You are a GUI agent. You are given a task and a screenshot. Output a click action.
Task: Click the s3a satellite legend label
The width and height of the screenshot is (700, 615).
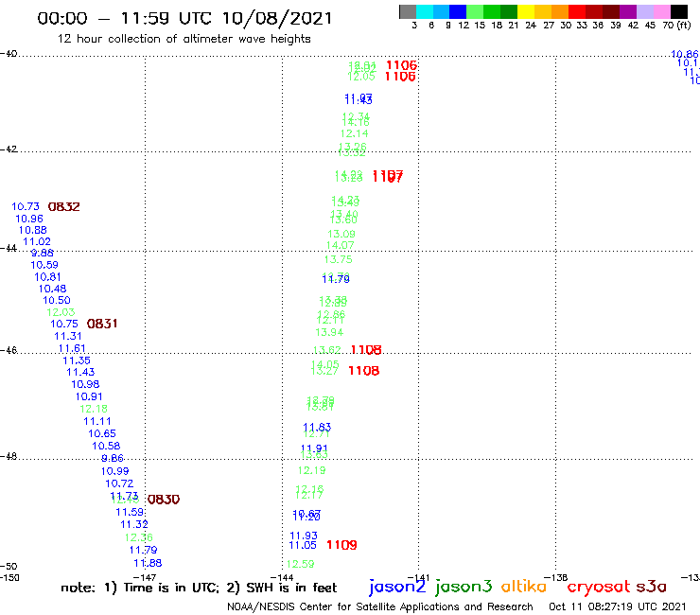651,587
